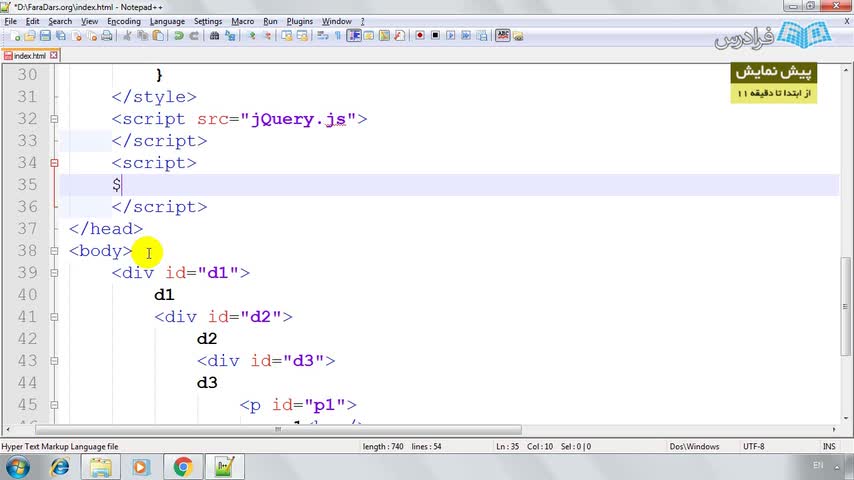Start macro recording with red Record icon
Screen dimensions: 854x480
pos(419,36)
